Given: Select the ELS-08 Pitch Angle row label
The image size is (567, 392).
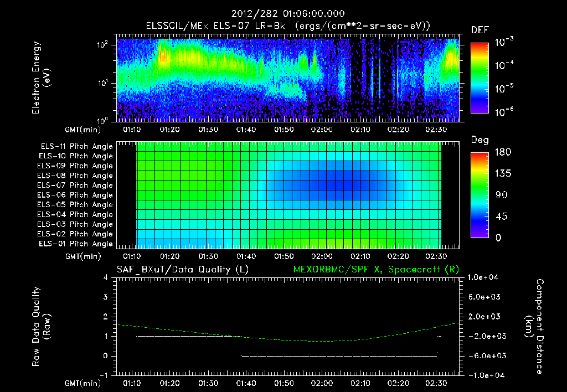Looking at the screenshot, I should (75, 176).
